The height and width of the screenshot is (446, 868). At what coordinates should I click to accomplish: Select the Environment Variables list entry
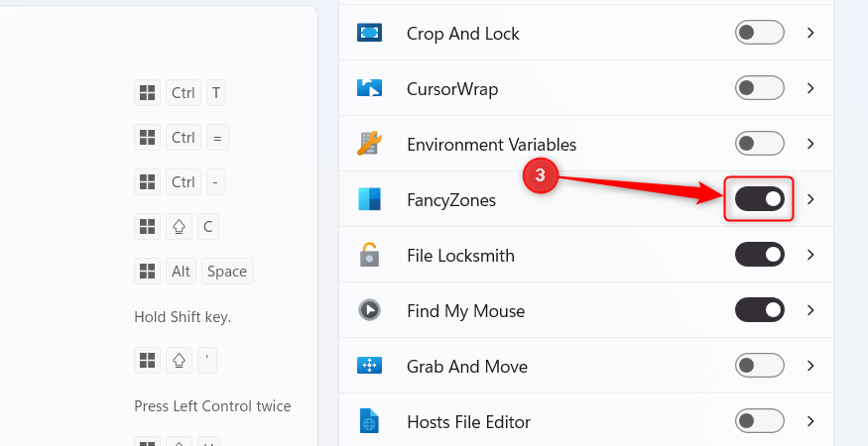click(x=585, y=144)
